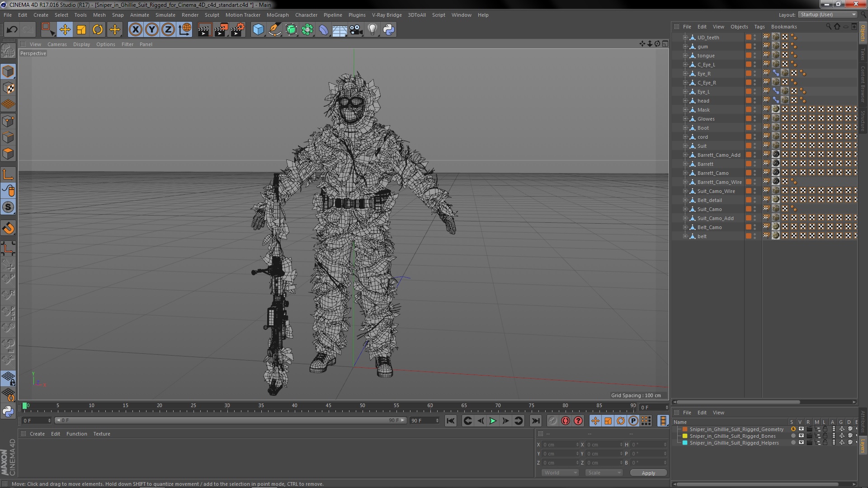Select the Rotate tool in top toolbar
Viewport: 868px width, 488px height.
click(x=98, y=30)
